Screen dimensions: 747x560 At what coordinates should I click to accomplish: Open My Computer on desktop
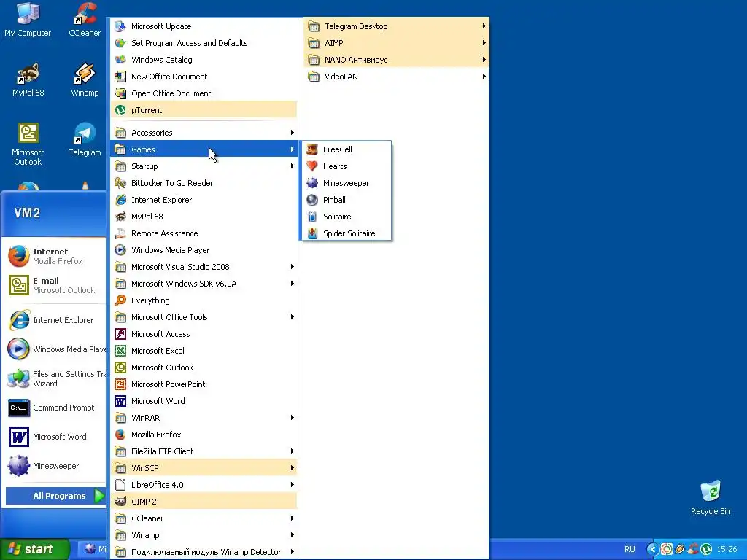click(x=28, y=20)
